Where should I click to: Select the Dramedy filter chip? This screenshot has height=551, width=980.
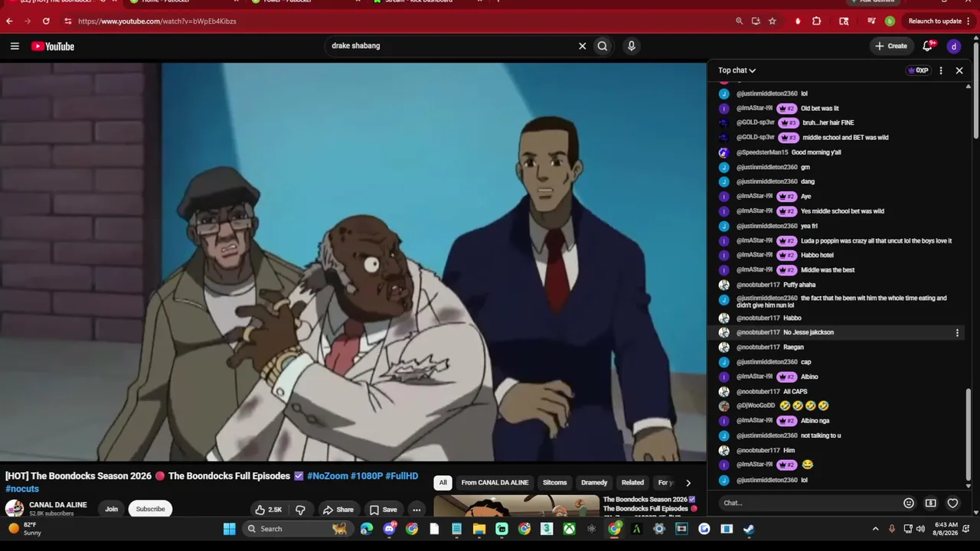pyautogui.click(x=594, y=483)
